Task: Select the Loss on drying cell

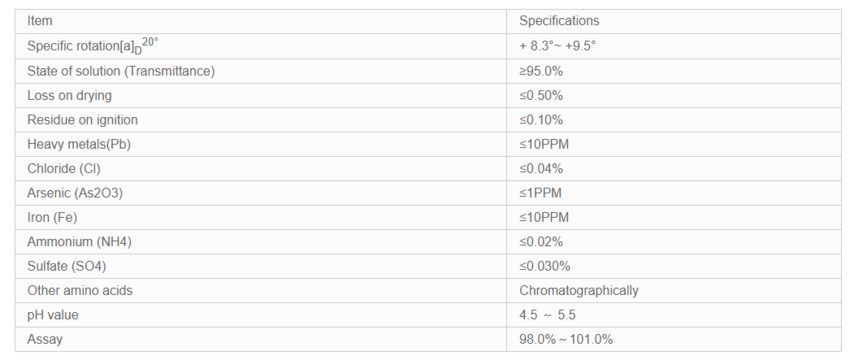Action: (x=261, y=95)
